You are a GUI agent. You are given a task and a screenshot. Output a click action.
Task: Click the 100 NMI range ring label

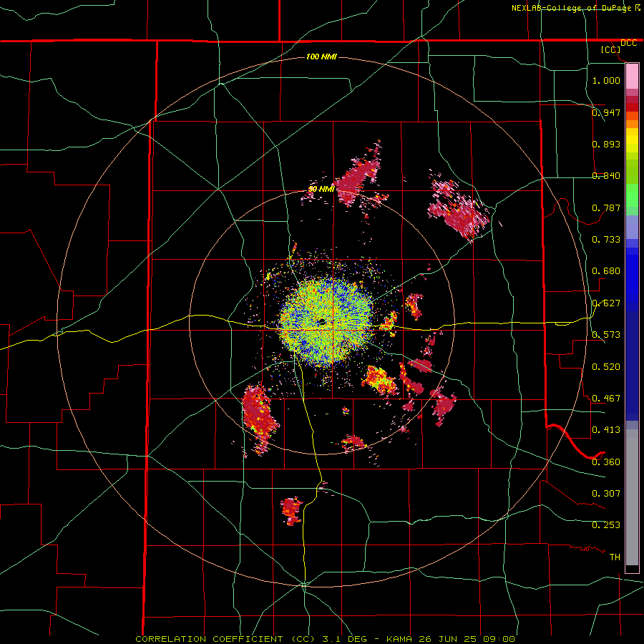(x=321, y=57)
